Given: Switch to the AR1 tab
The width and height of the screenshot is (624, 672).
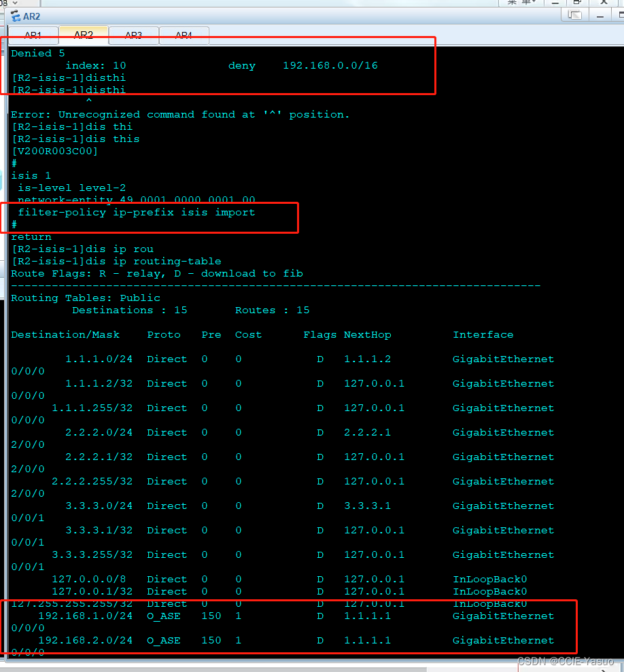Looking at the screenshot, I should pos(33,35).
